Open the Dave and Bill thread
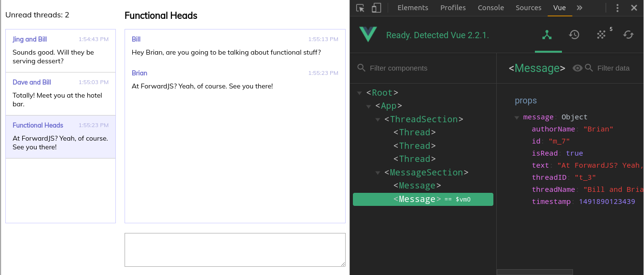Viewport: 644px width, 275px height. [x=60, y=94]
